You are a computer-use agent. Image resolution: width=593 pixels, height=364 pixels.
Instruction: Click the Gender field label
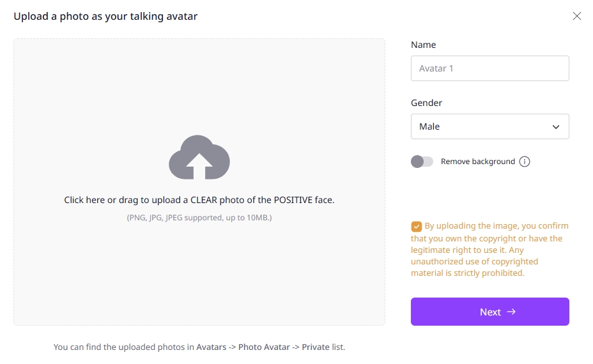426,103
